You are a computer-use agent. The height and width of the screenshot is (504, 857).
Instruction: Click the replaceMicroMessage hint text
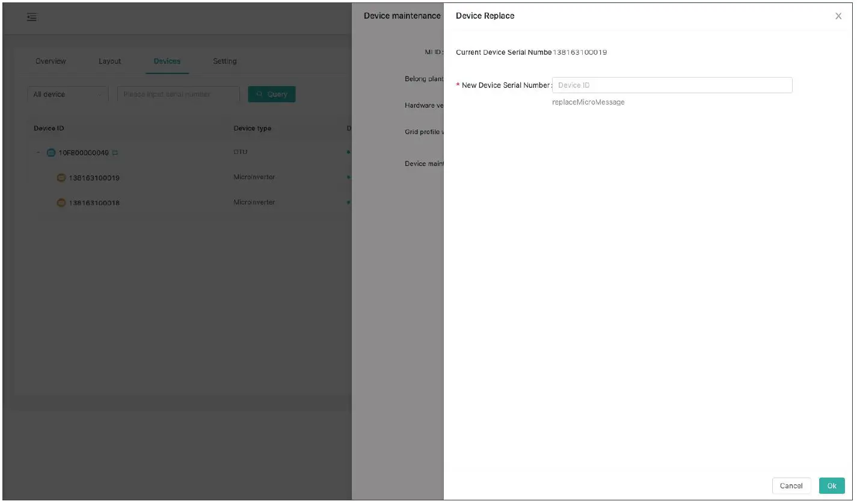(588, 102)
